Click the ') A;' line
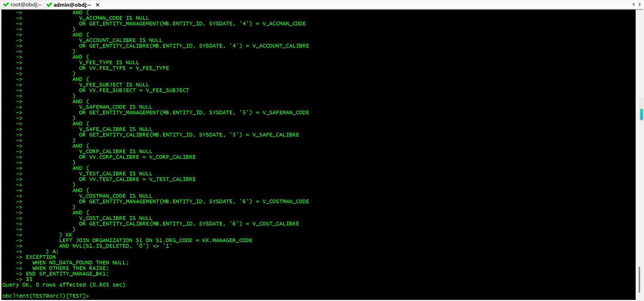This screenshot has width=644, height=301. tap(52, 252)
